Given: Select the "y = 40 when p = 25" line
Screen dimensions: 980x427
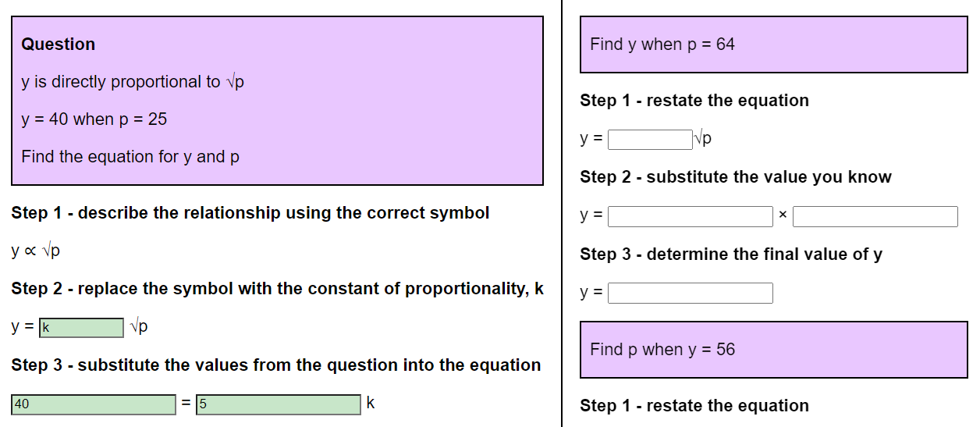Looking at the screenshot, I should point(94,119).
